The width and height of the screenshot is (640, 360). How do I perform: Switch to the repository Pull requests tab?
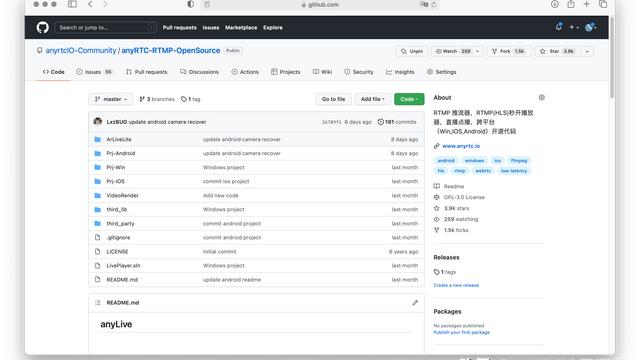tap(147, 72)
